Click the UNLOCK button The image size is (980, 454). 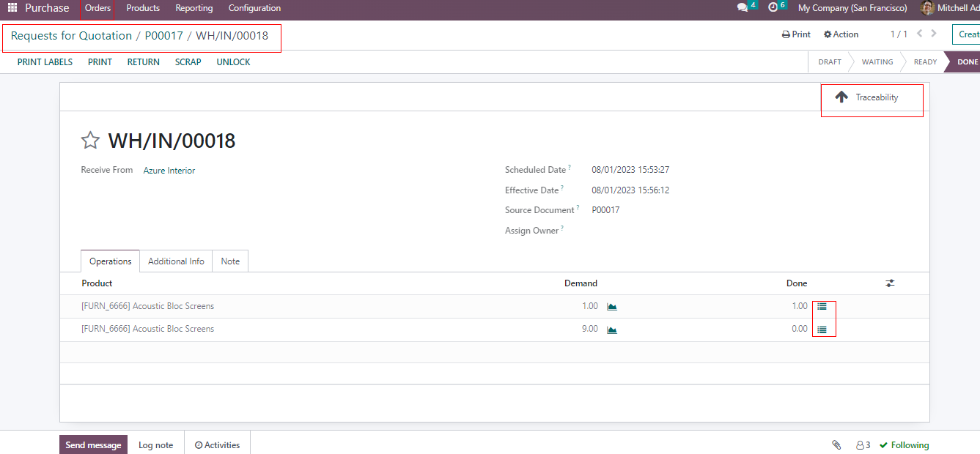tap(233, 62)
